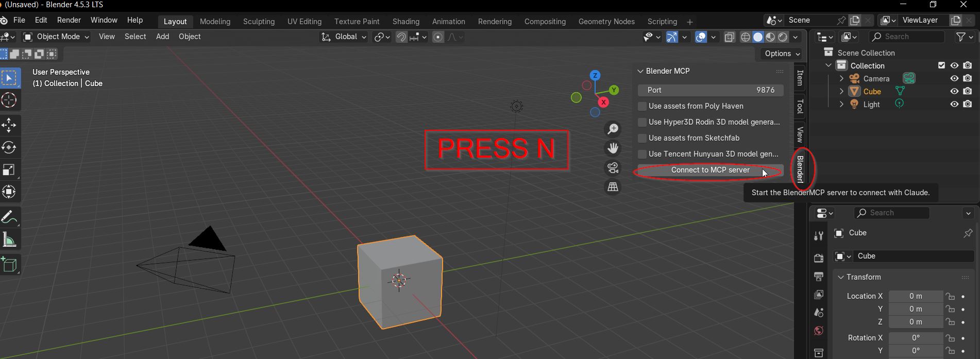Screen dimensions: 980x359
Task: Switch to the Geometry Nodes workspace tab
Action: point(606,22)
